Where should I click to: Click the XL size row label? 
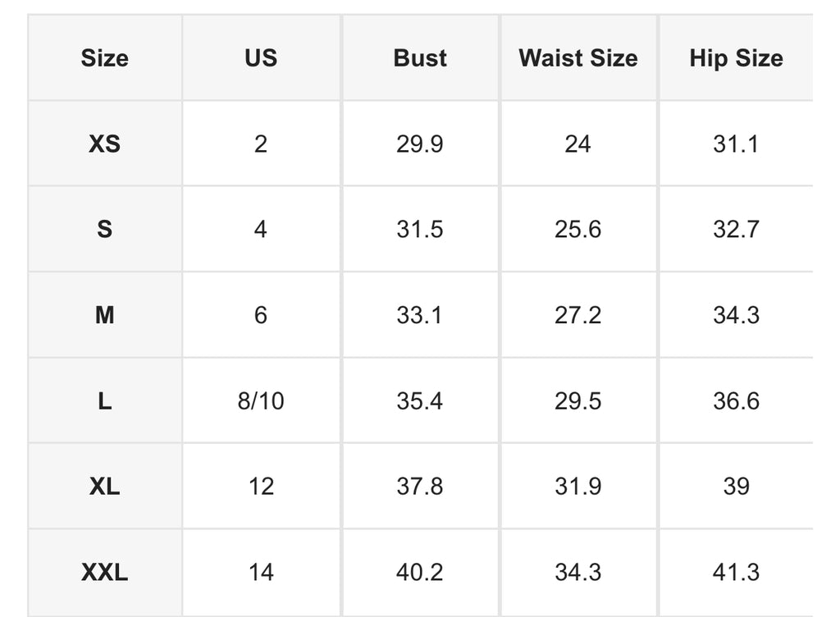click(x=104, y=487)
